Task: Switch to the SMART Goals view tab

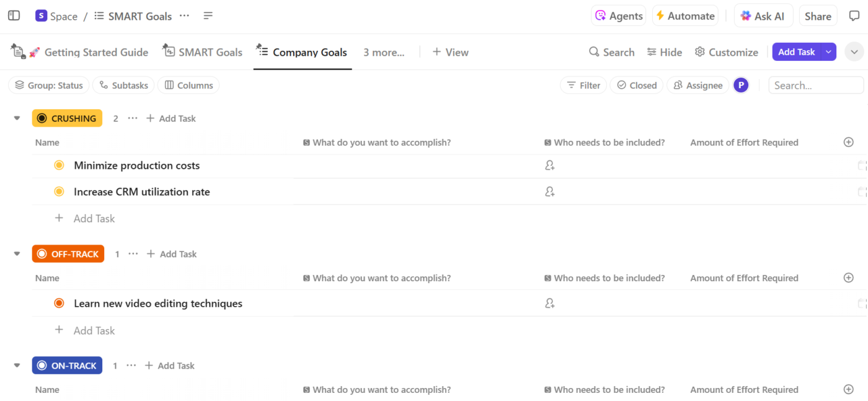Action: coord(203,52)
